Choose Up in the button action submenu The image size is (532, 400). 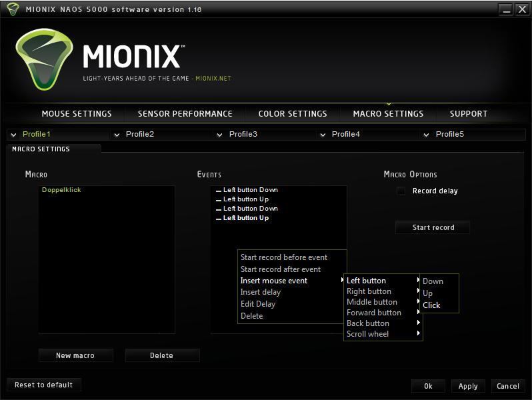point(427,293)
